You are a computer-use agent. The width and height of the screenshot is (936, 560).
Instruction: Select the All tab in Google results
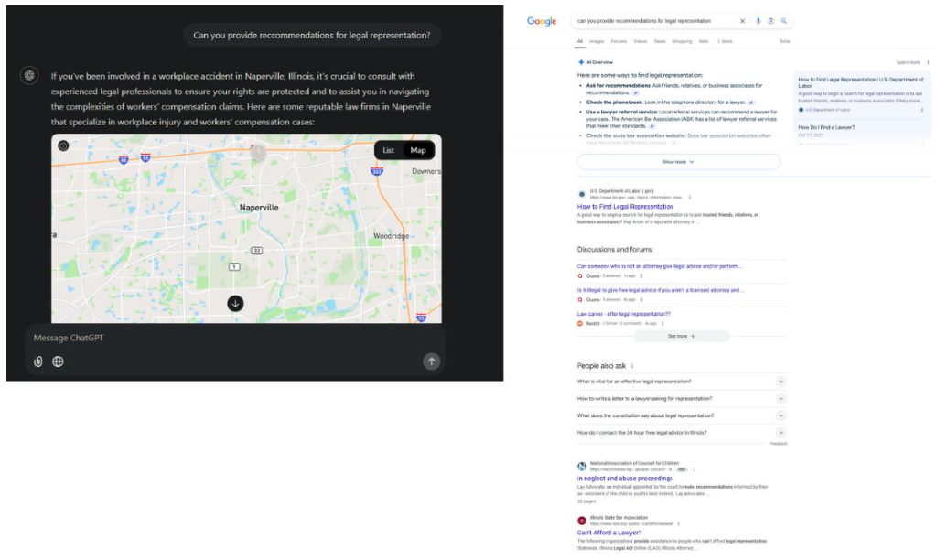coord(580,42)
